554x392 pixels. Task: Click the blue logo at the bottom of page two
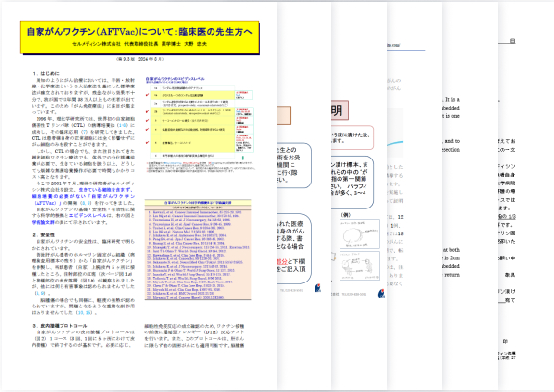[318, 288]
